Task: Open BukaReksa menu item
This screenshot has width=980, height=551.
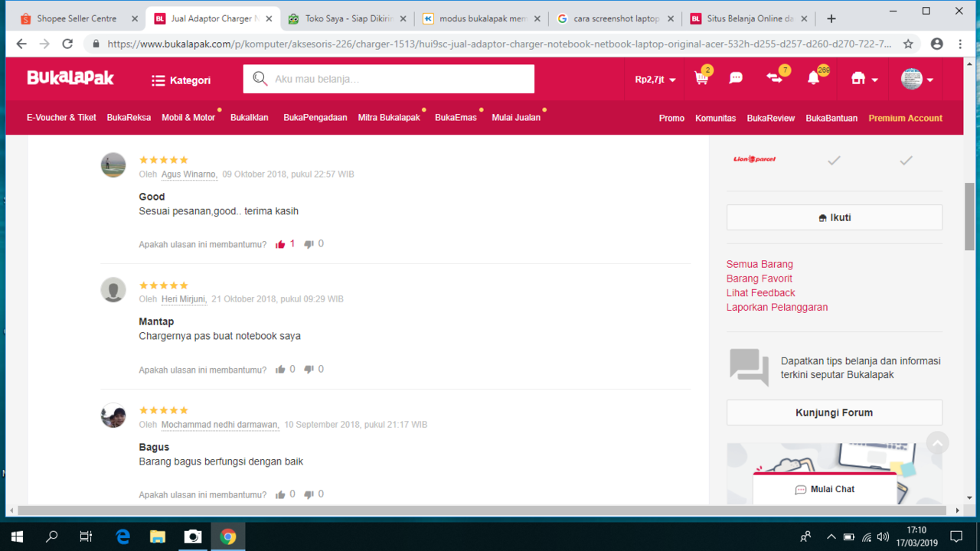Action: point(129,118)
